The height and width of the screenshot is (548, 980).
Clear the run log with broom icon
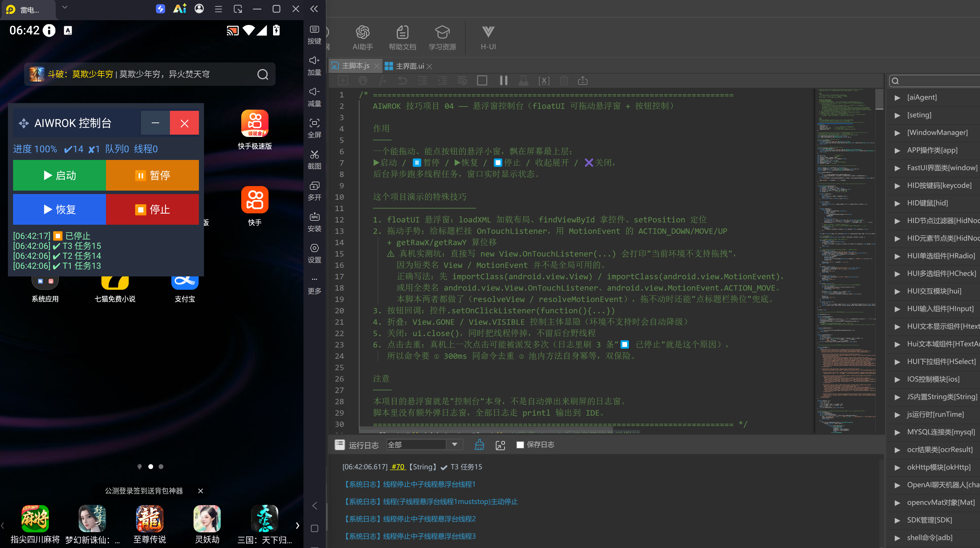point(479,445)
